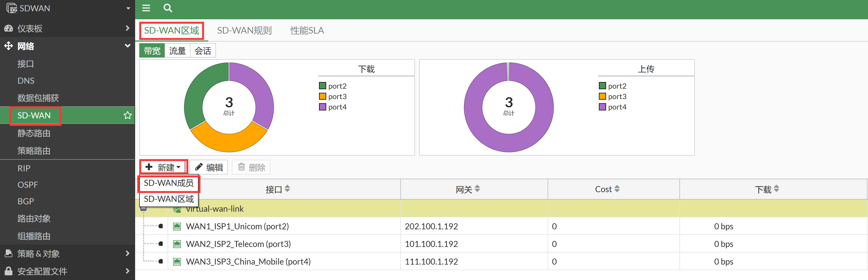
Task: Sort the Cost column using sort arrows
Action: point(617,189)
